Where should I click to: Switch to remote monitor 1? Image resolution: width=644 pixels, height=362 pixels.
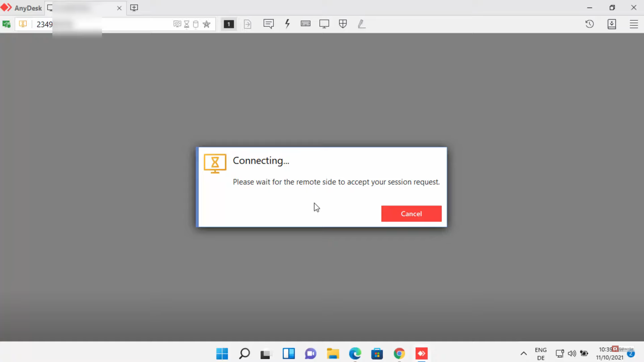coord(229,24)
